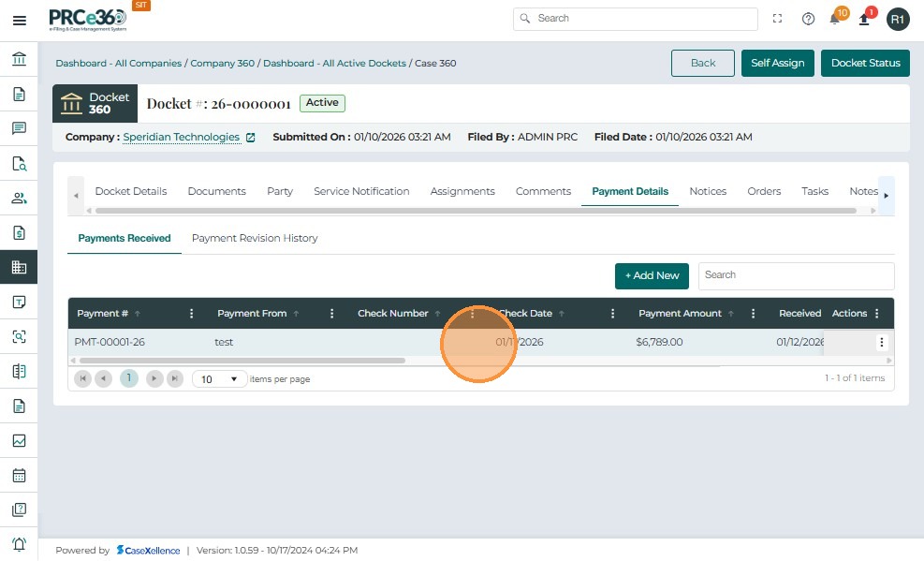924x561 pixels.
Task: Open the chat message sidebar icon
Action: coord(19,128)
